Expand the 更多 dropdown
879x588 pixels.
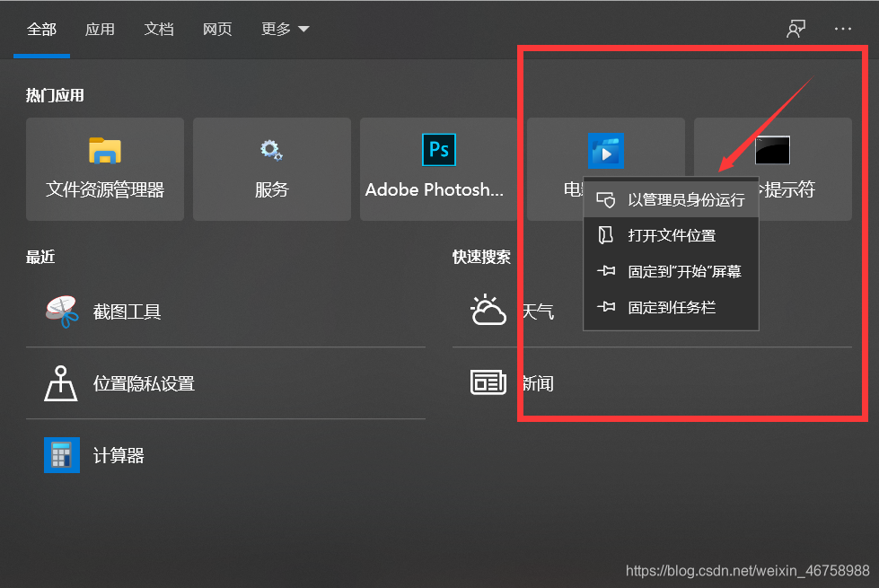[x=285, y=29]
